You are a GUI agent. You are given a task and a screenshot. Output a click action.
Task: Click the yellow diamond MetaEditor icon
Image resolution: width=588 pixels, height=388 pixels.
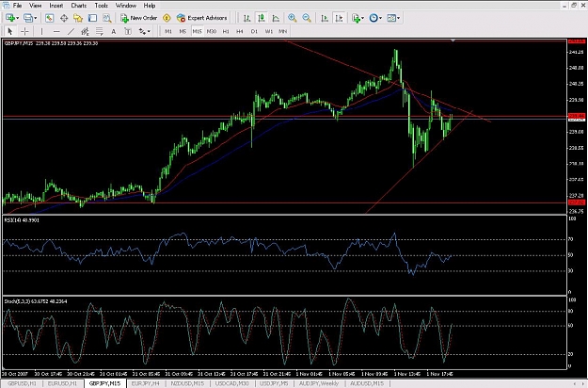click(x=167, y=18)
